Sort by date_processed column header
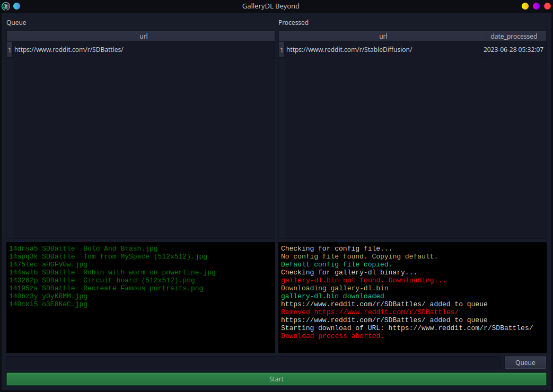 coord(514,37)
